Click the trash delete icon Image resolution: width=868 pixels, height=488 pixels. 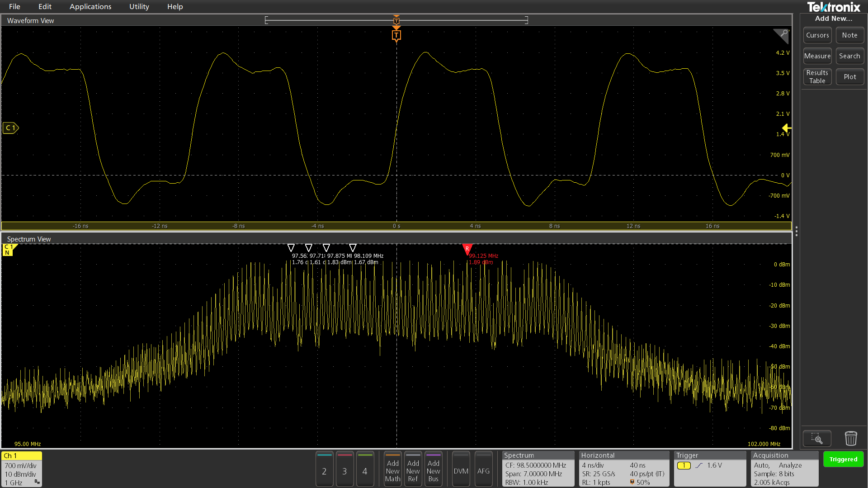point(851,438)
